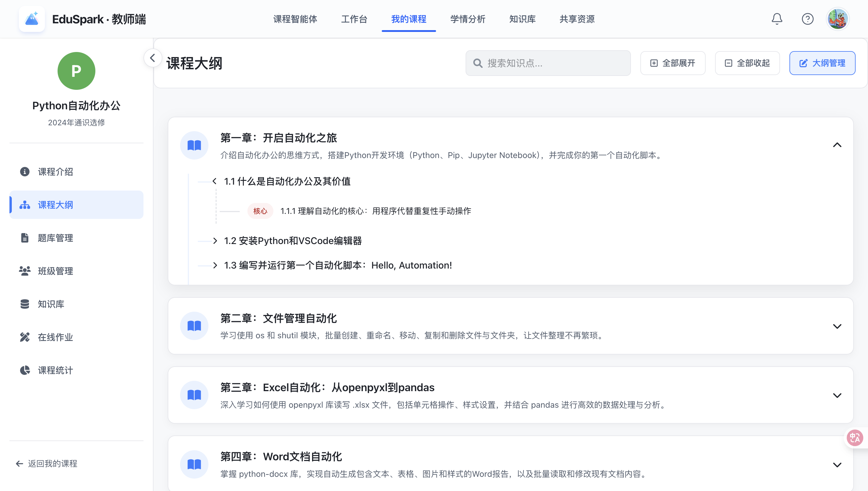Open the help question mark icon
Screen dimensions: 868x491
point(807,19)
